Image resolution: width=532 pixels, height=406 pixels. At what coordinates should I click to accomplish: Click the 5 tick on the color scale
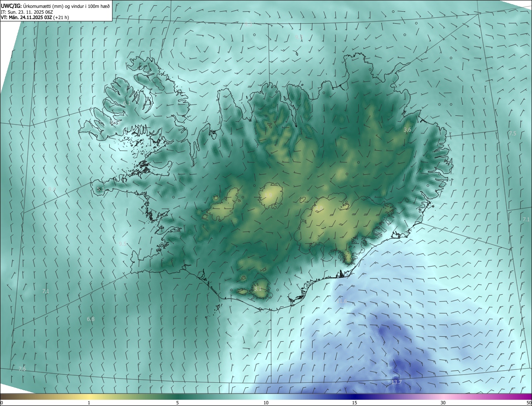(177, 403)
